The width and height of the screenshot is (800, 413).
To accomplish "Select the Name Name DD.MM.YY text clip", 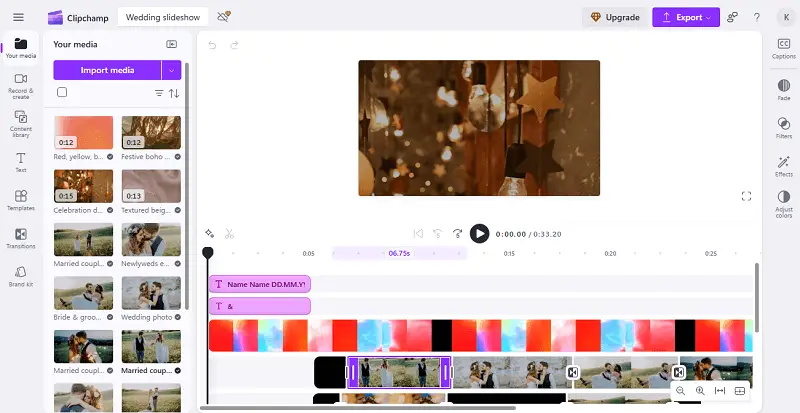I will [x=260, y=284].
